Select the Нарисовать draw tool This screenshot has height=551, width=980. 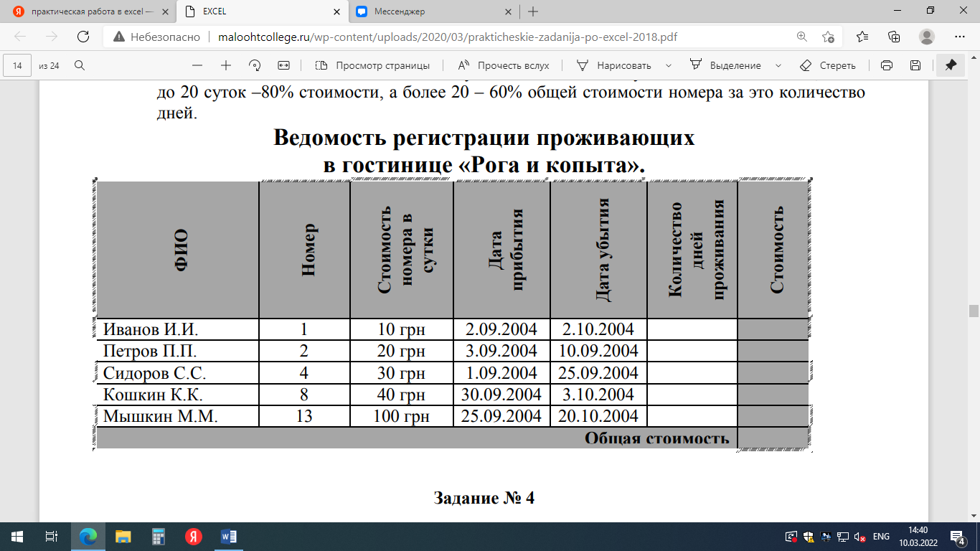[614, 65]
